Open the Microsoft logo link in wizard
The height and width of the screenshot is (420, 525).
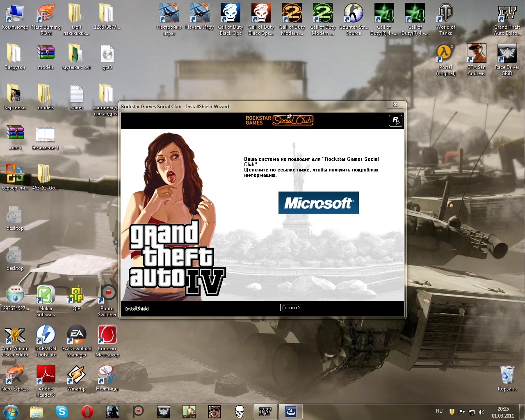point(318,203)
